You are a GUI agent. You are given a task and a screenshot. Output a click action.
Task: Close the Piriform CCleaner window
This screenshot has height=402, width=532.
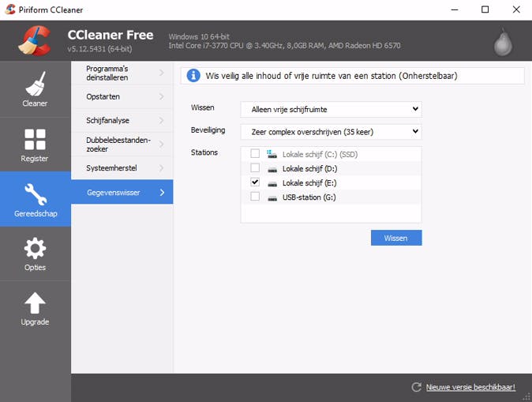coord(516,9)
